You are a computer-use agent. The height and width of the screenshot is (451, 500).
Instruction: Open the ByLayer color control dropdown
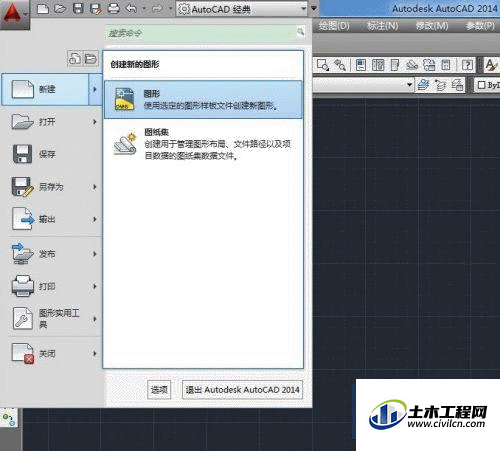click(487, 85)
